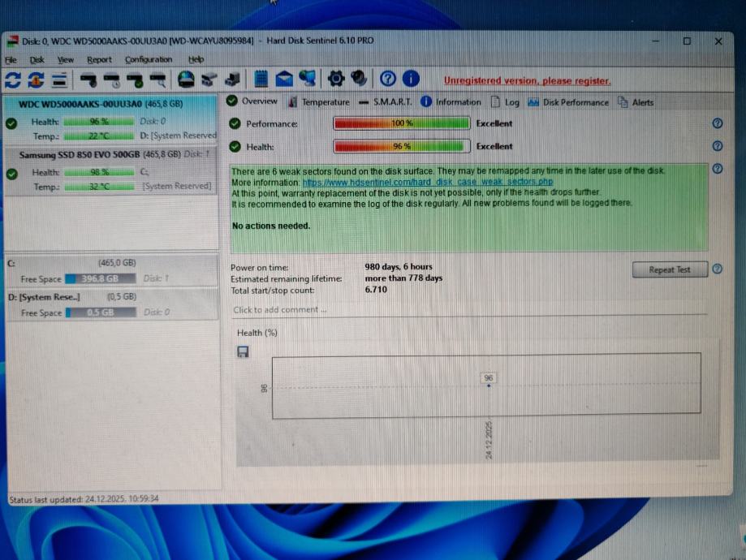Click the blue question mark toolbar icon
The image size is (746, 560).
tap(388, 79)
